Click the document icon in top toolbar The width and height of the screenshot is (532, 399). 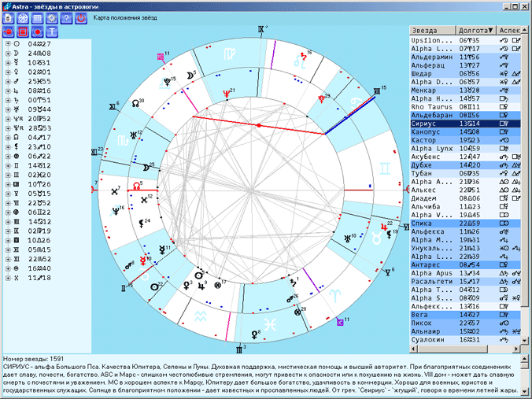[x=10, y=18]
